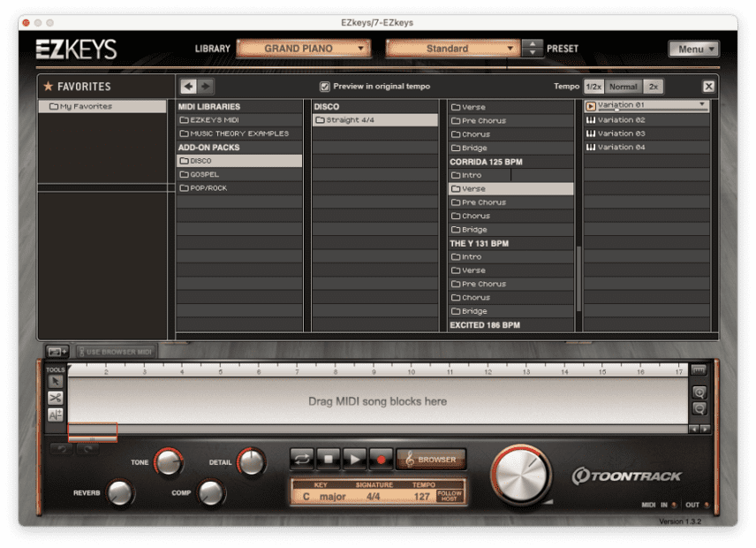The image size is (756, 548).
Task: Play the Variation 01 preview icon
Action: click(x=591, y=106)
